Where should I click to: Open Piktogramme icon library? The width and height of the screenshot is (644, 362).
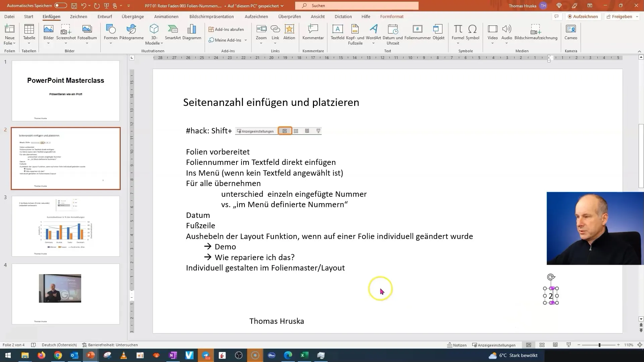131,32
